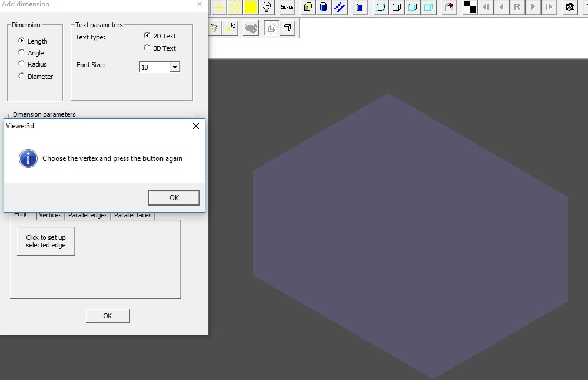Viewport: 588px width, 380px height.
Task: Close the Viewer3d message dialog
Action: coord(196,126)
